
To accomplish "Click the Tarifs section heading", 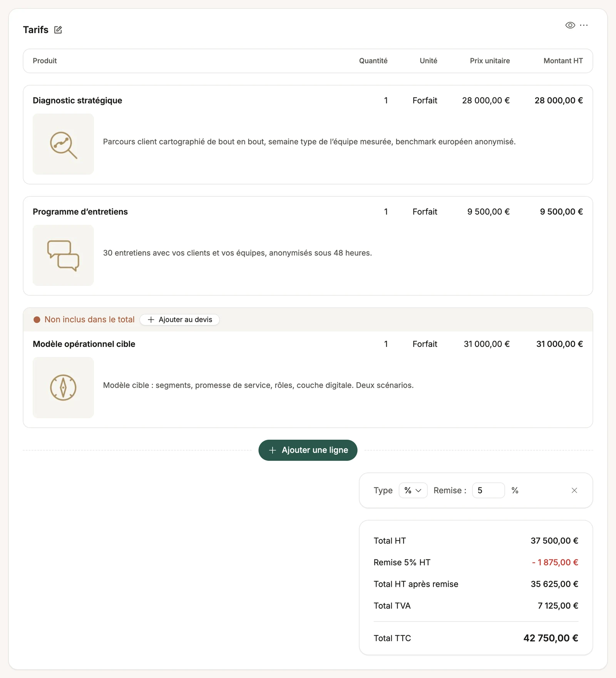I will tap(35, 30).
